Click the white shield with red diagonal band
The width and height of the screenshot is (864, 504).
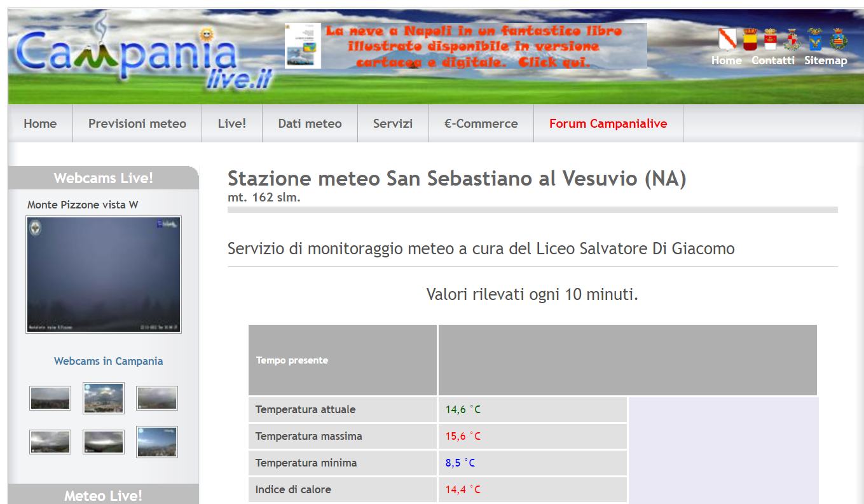[727, 39]
